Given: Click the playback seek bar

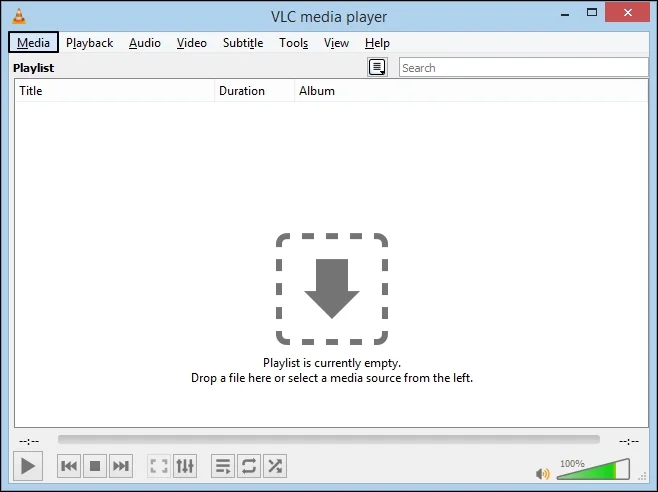Looking at the screenshot, I should [329, 440].
